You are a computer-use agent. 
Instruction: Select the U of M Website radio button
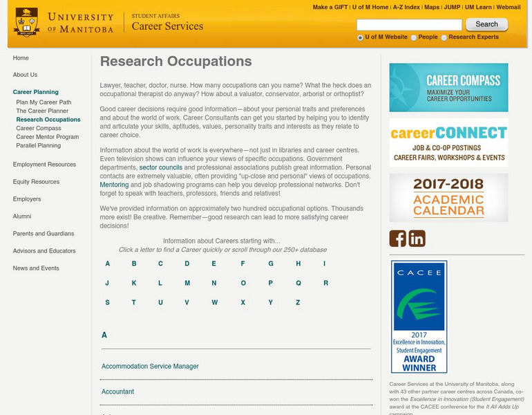[x=360, y=38]
